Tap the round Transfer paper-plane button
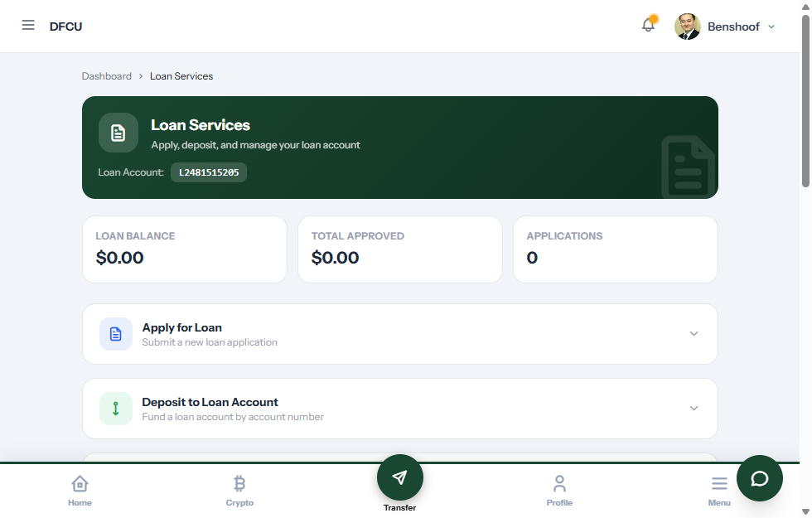The width and height of the screenshot is (812, 518). tap(399, 477)
